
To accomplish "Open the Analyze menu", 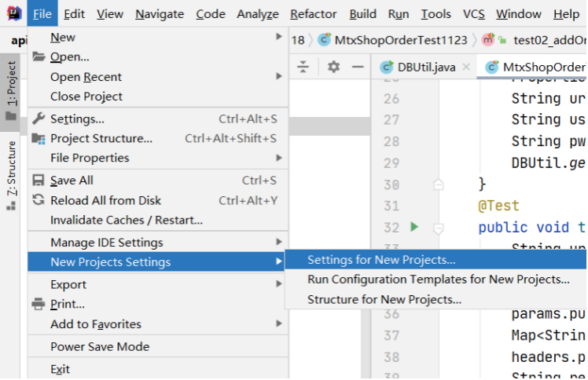I will [258, 13].
